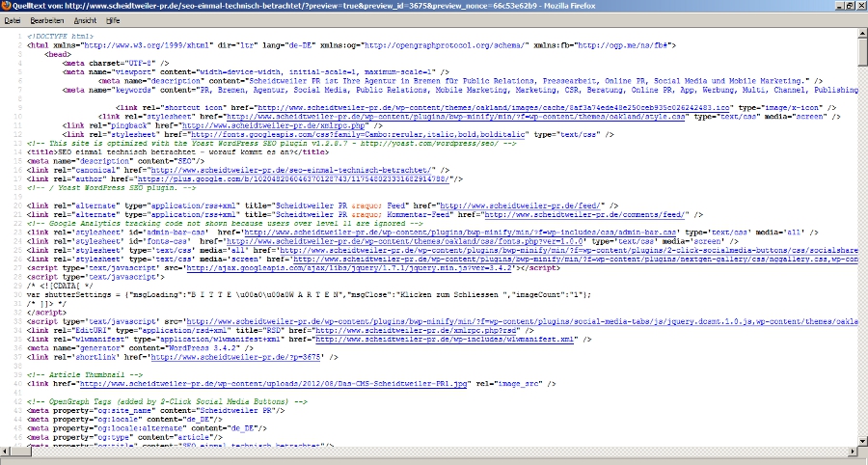The width and height of the screenshot is (868, 465).
Task: Open the jquery.min.js script link
Action: tap(351, 268)
